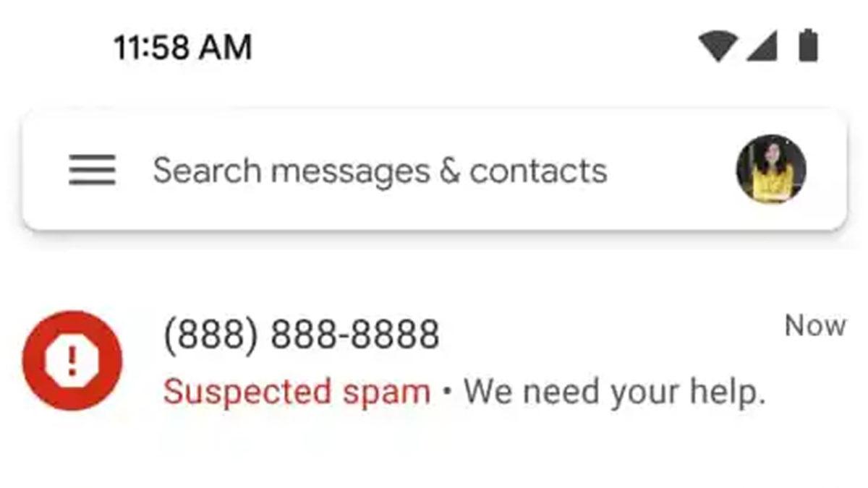
Task: Click the spam conversation row
Action: tap(434, 361)
